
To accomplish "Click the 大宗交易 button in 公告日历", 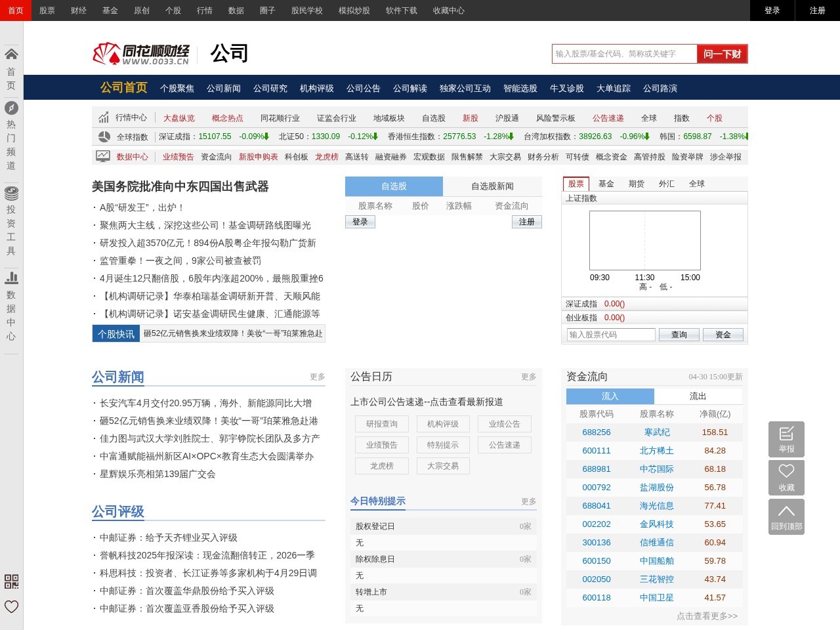I will point(443,466).
